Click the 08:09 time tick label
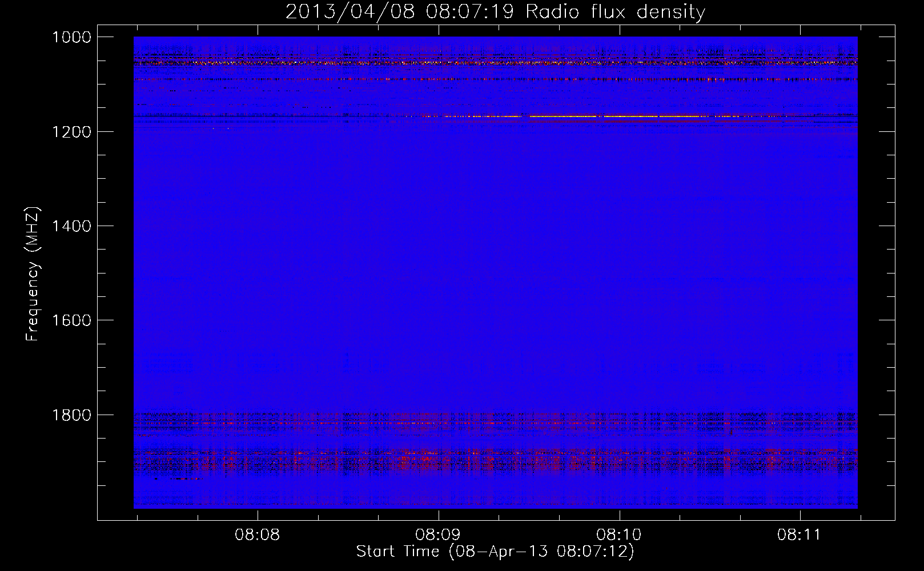Image resolution: width=924 pixels, height=571 pixels. (438, 535)
